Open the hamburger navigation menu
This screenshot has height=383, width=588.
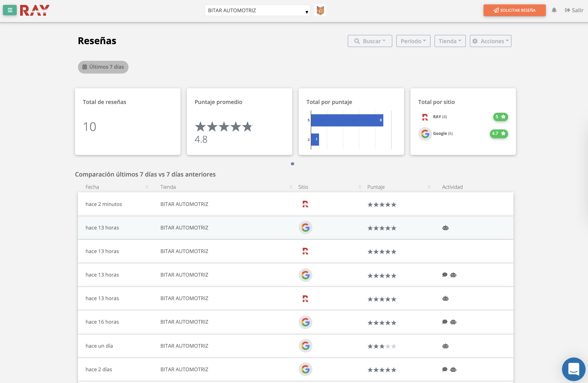[x=10, y=10]
